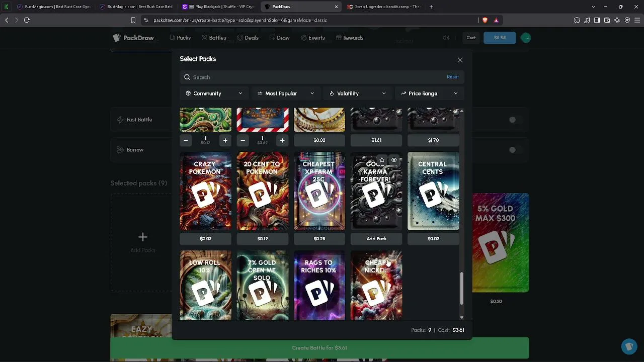Open the browser media control music icon
The height and width of the screenshot is (362, 644).
587,20
